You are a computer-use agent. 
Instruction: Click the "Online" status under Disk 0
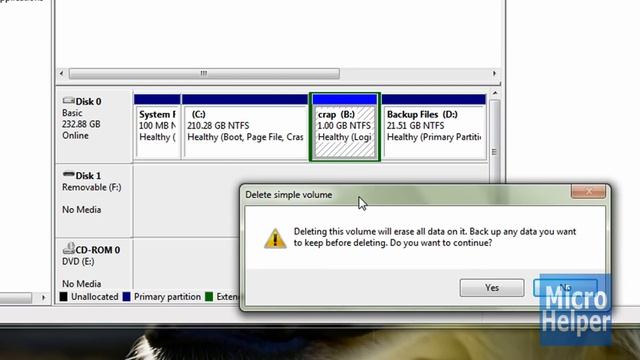[x=75, y=136]
